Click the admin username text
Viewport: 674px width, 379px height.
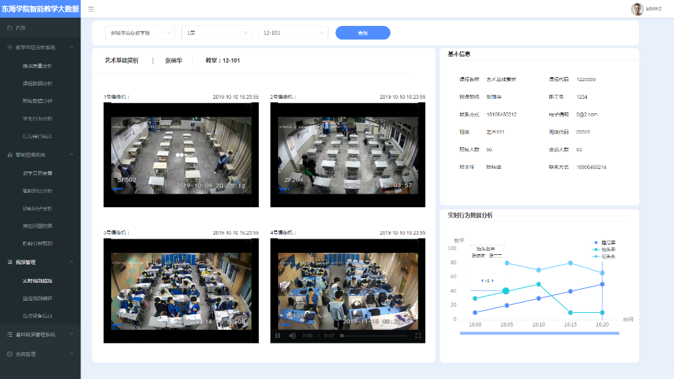(653, 9)
